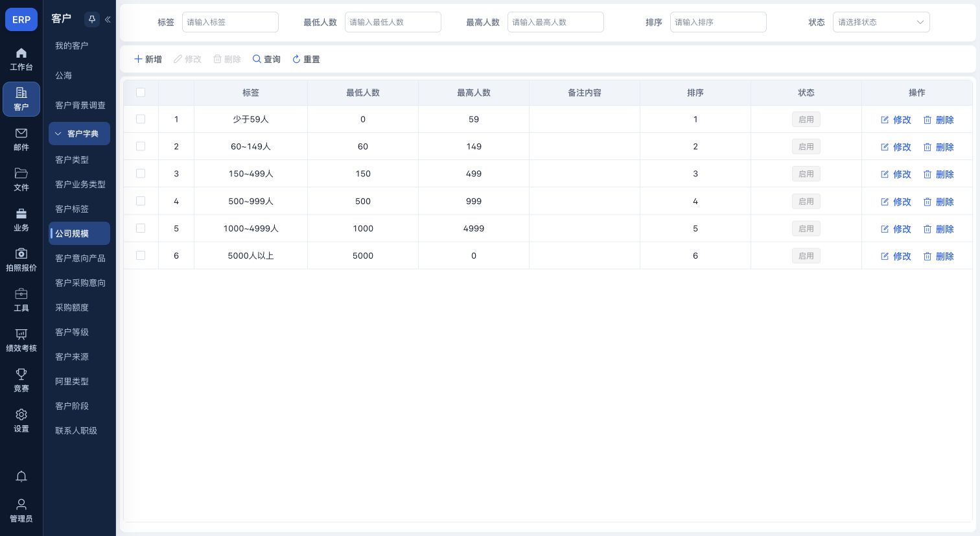Open notifications bell icon
This screenshot has height=536, width=980.
(x=21, y=477)
